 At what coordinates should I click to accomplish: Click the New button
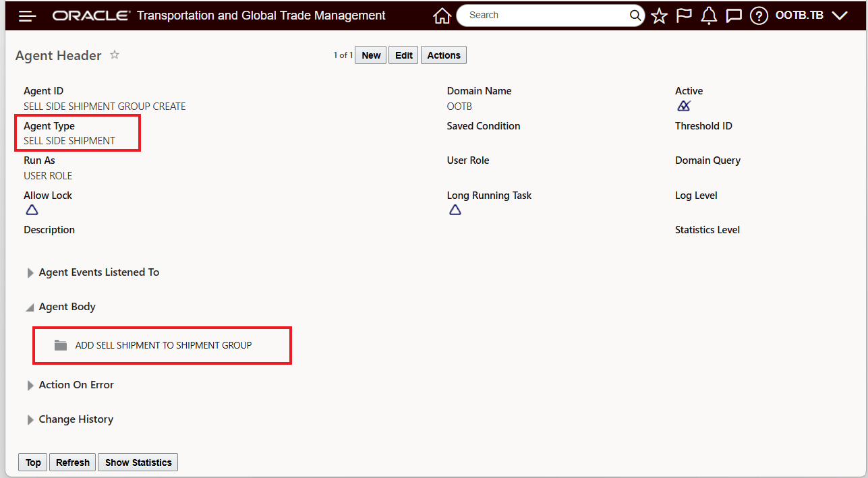[x=370, y=55]
